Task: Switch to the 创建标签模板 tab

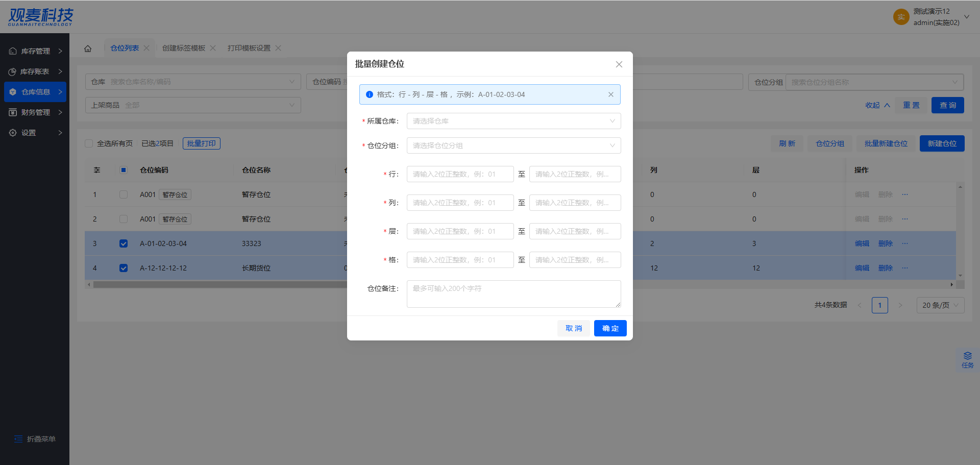Action: 184,48
